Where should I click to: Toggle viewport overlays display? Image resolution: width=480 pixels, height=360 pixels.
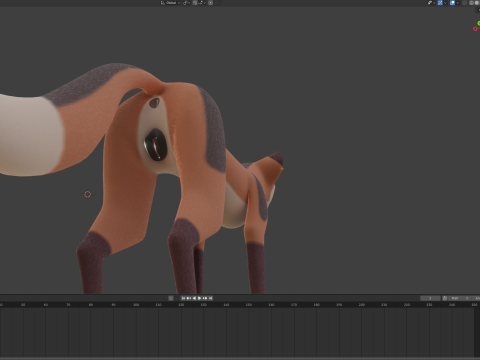(x=452, y=3)
